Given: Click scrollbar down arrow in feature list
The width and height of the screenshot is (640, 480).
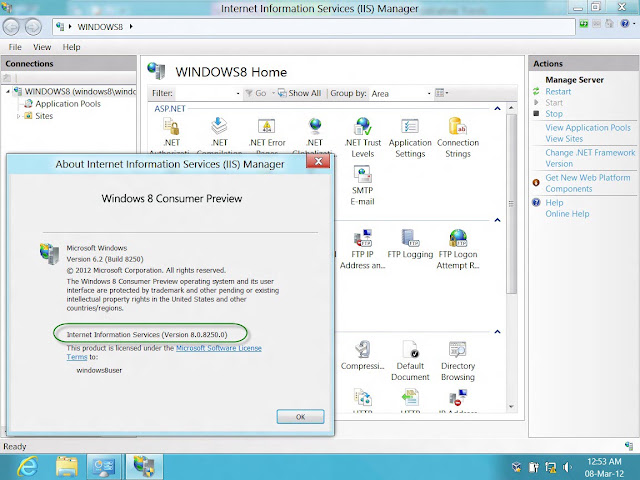Looking at the screenshot, I should pos(511,407).
